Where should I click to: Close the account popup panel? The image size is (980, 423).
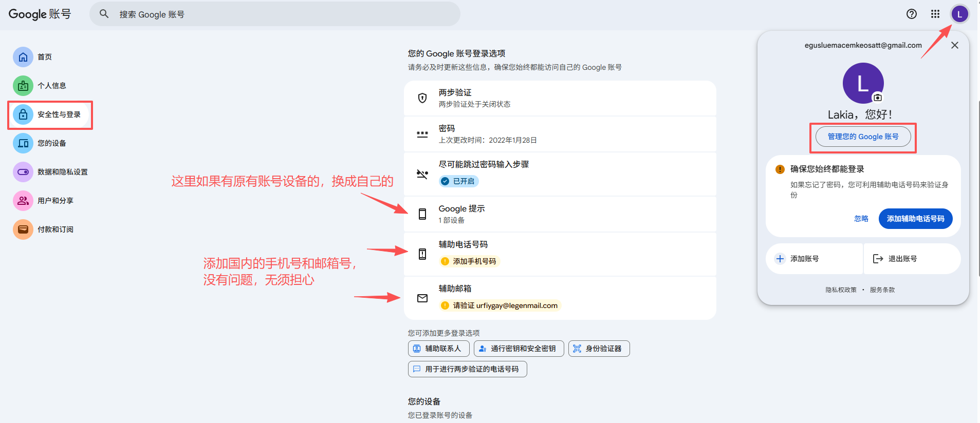[x=955, y=45]
